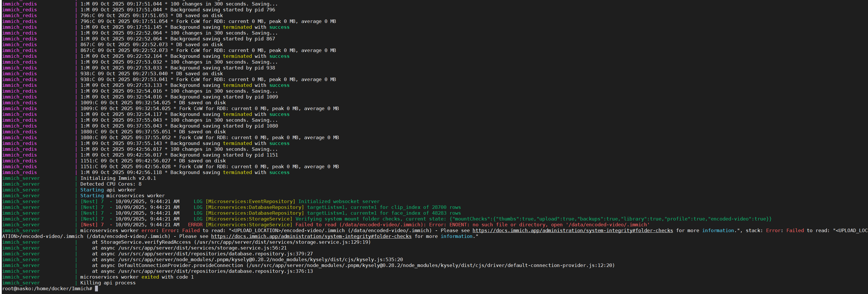Click 'Background saving started by pid 938' line
Screen dimensions: 868x294
pos(177,68)
